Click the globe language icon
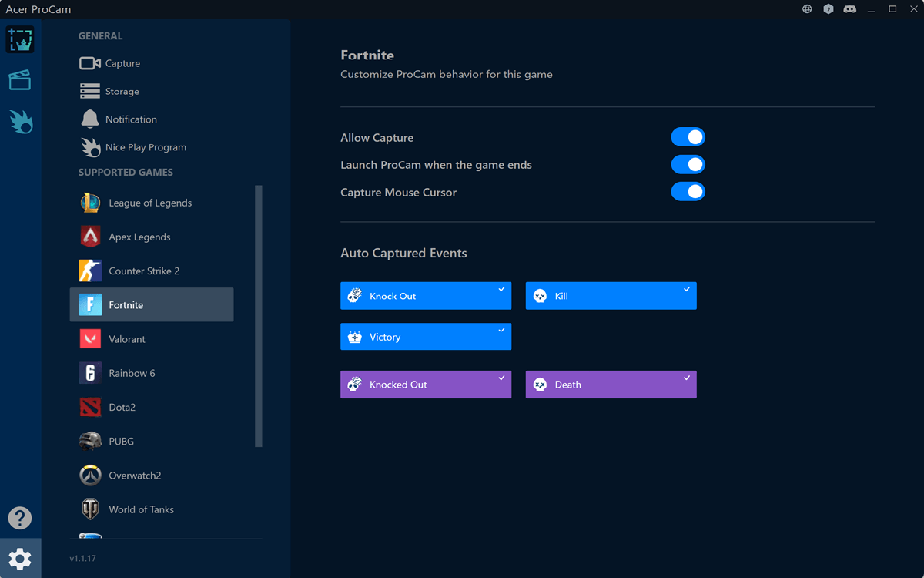The width and height of the screenshot is (924, 578). click(807, 9)
